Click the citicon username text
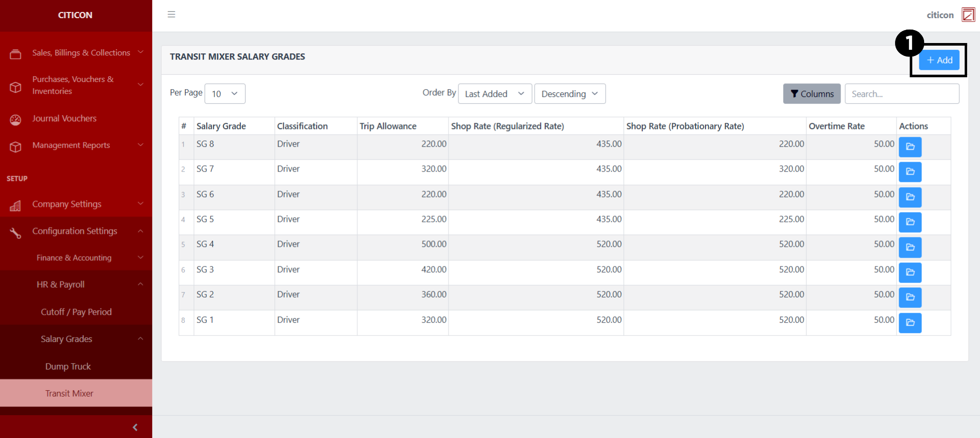The image size is (980, 438). [x=940, y=15]
